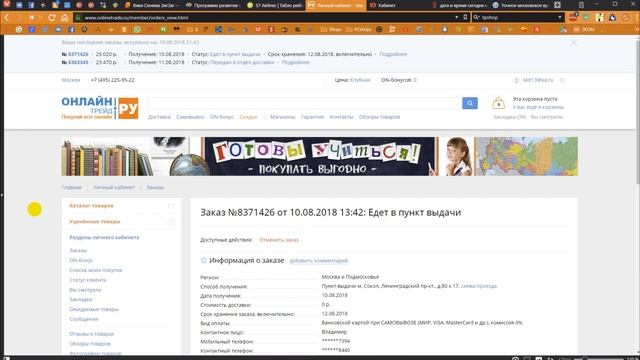Image resolution: width=640 pixels, height=360 pixels.
Task: Open the browser home page icon
Action: point(64,18)
